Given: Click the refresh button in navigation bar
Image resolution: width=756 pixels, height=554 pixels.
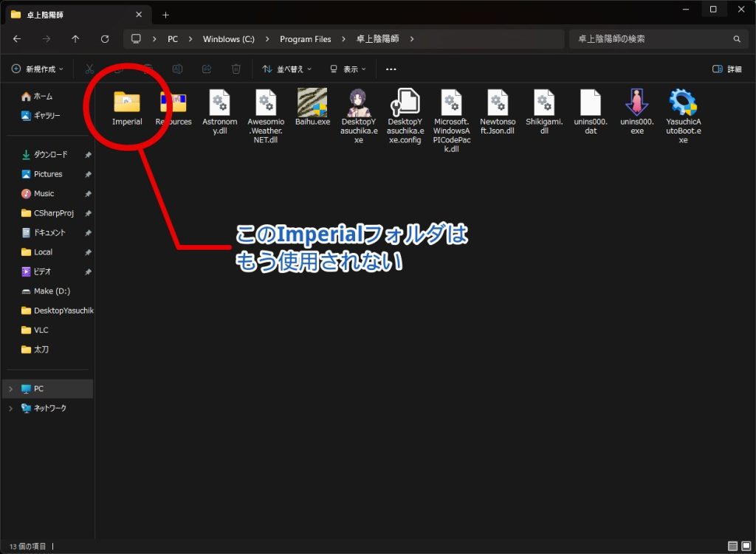Looking at the screenshot, I should [105, 39].
